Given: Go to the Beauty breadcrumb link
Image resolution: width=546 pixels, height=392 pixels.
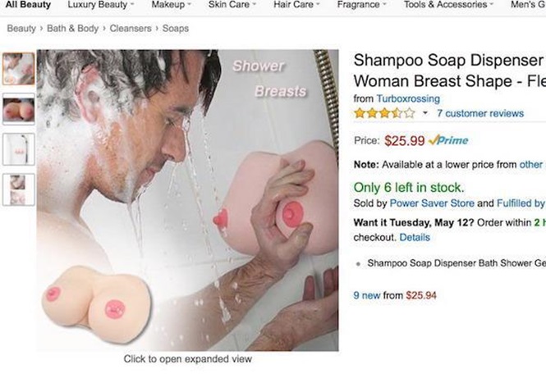Looking at the screenshot, I should coord(21,29).
